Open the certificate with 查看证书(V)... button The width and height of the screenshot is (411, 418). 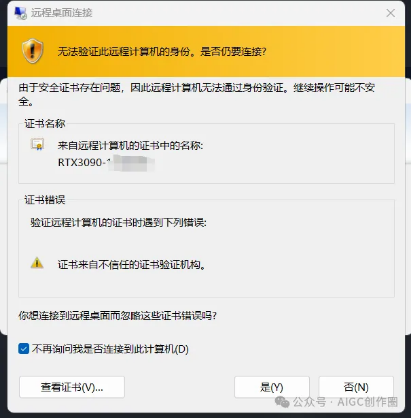tap(72, 387)
